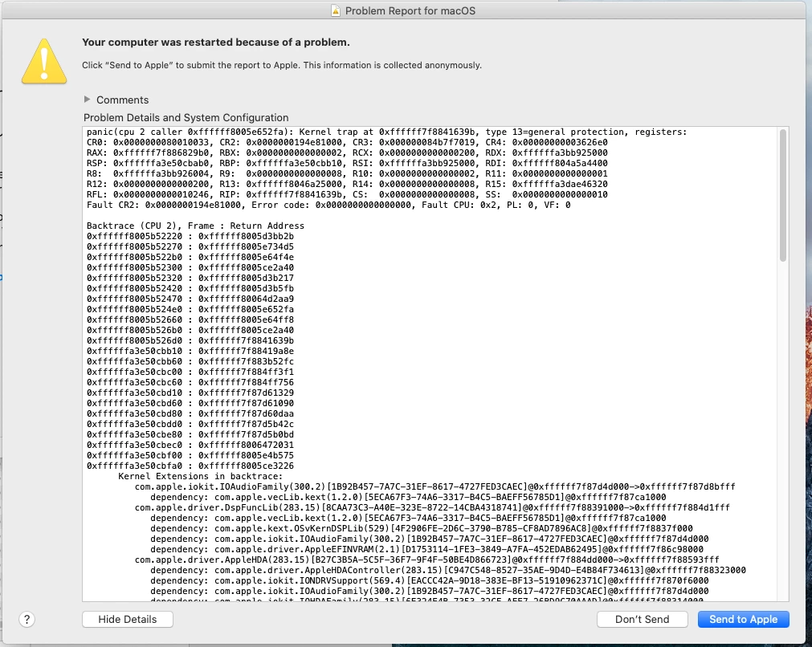The height and width of the screenshot is (647, 812).
Task: Click the report details scrollbar thumb
Action: point(783,196)
